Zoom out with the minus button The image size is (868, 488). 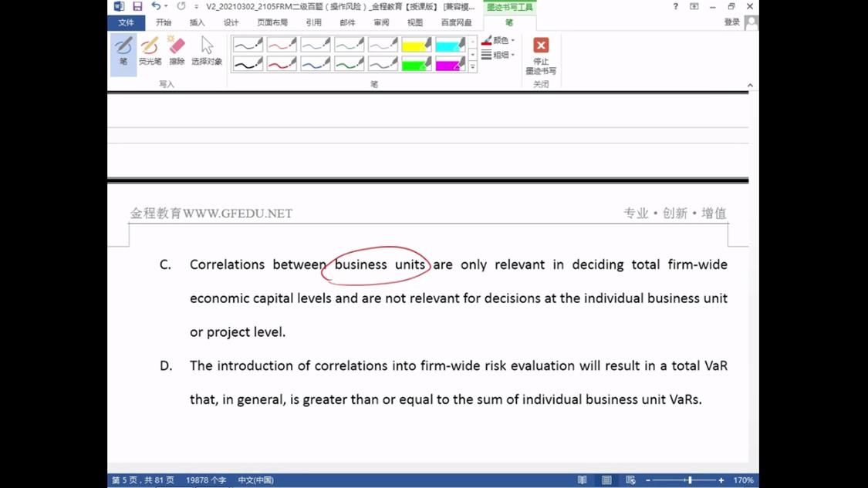click(647, 480)
